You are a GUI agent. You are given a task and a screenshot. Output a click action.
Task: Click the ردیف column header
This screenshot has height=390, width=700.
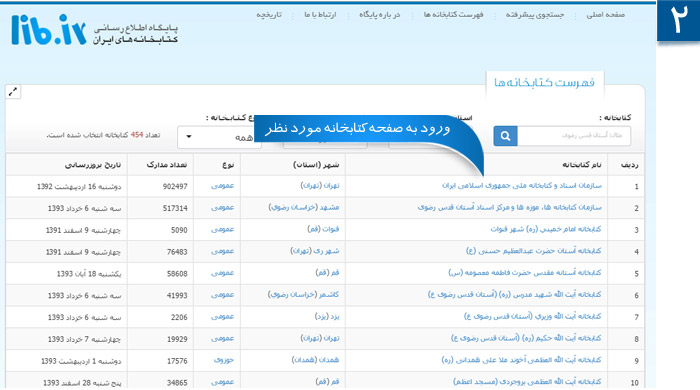coord(629,165)
